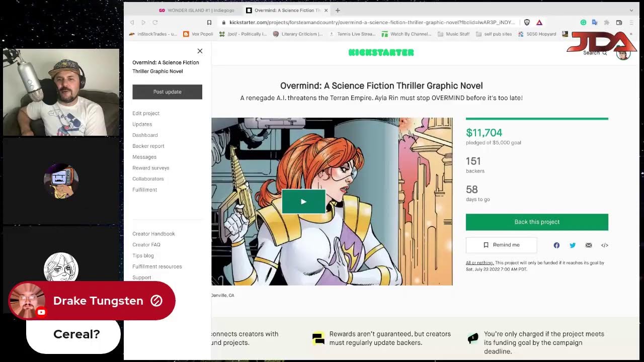Viewport: 644px width, 362px height.
Task: Share project via Twitter icon
Action: [x=573, y=245]
